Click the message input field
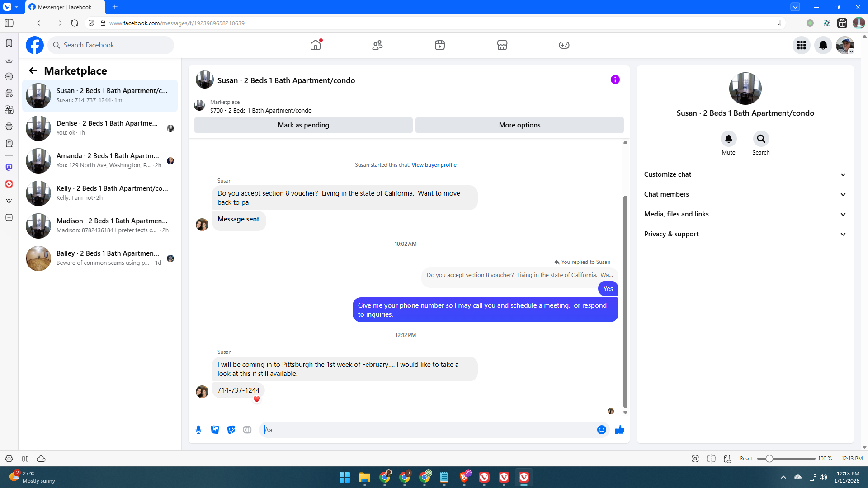 [427, 430]
